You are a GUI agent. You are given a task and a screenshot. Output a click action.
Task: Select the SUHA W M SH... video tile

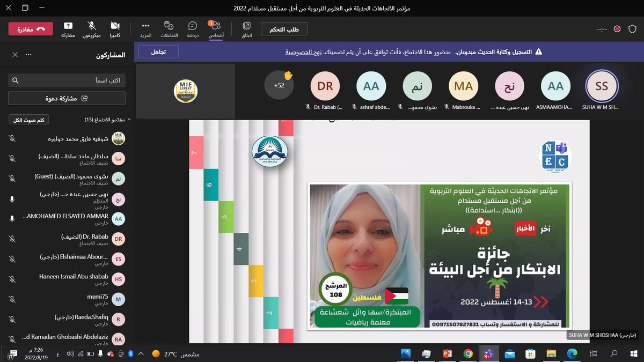[602, 91]
